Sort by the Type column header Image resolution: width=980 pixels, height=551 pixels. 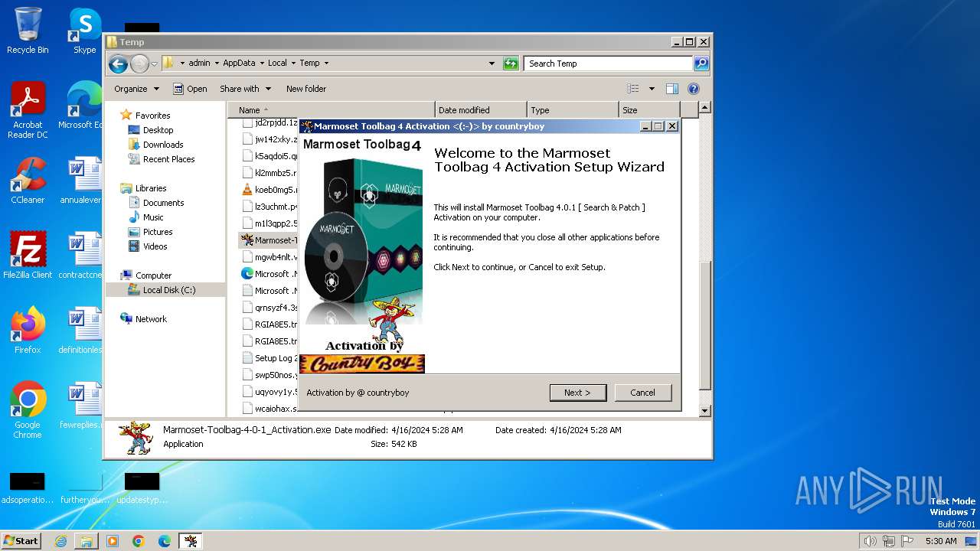pos(573,110)
